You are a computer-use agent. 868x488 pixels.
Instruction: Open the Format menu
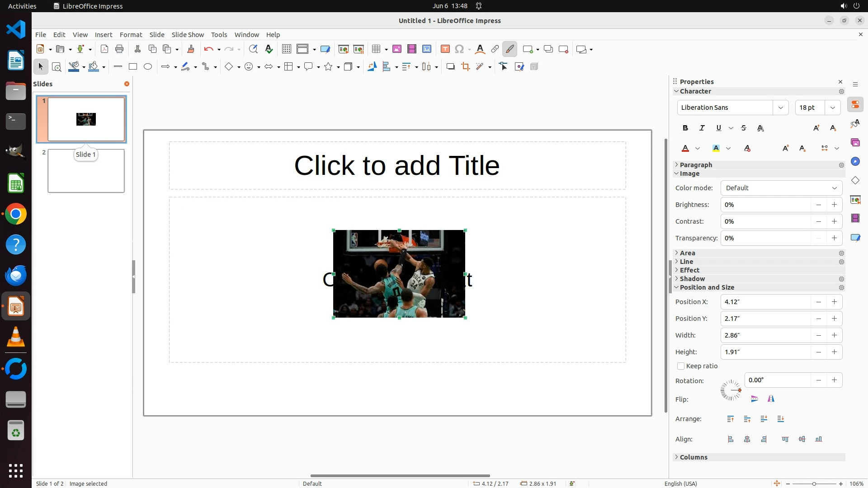[131, 35]
